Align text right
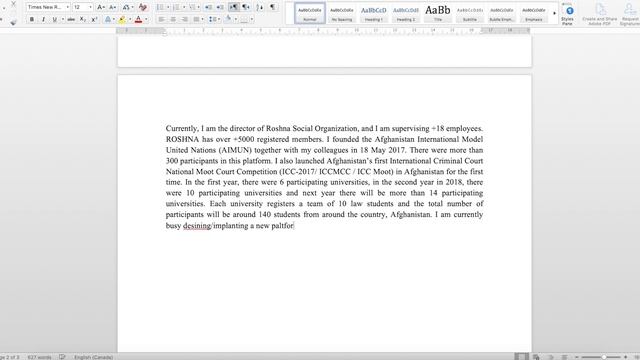The height and width of the screenshot is (360, 640). click(x=184, y=20)
